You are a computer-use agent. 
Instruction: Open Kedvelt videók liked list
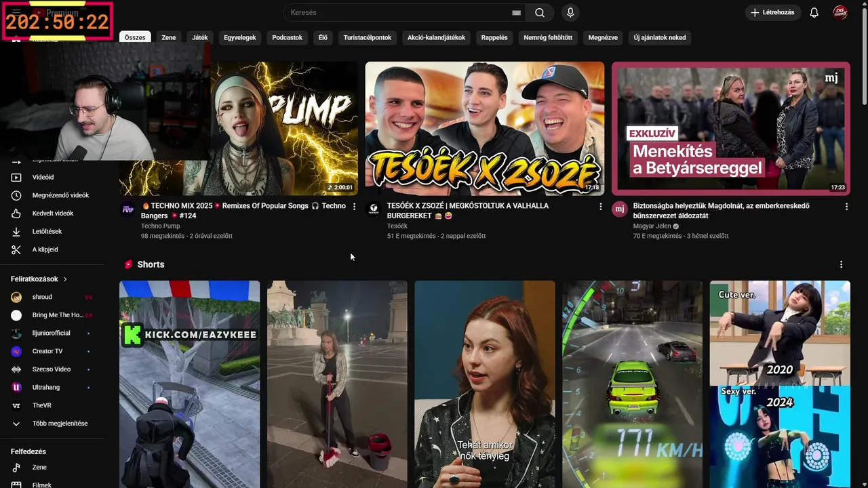52,213
